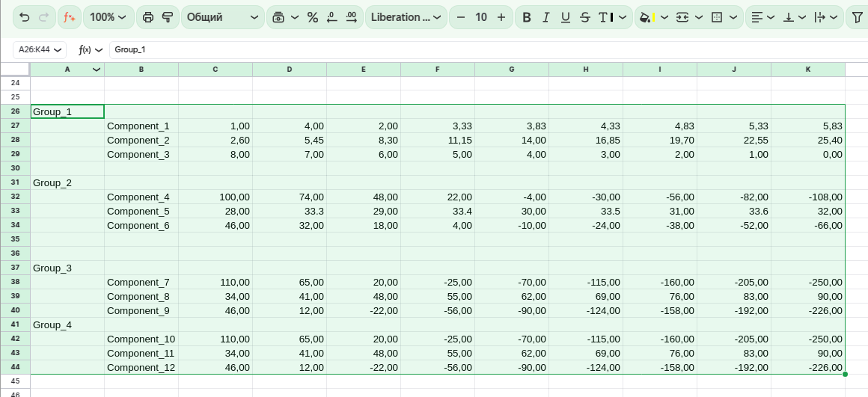Activate the paint format roller tool
Viewport: 868px width, 397px height.
167,17
